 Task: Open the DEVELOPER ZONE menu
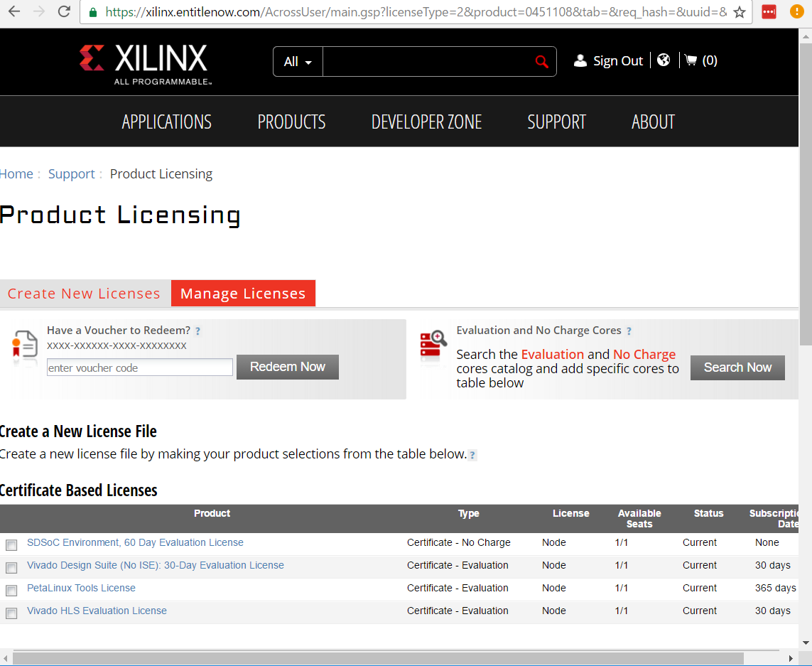tap(427, 122)
